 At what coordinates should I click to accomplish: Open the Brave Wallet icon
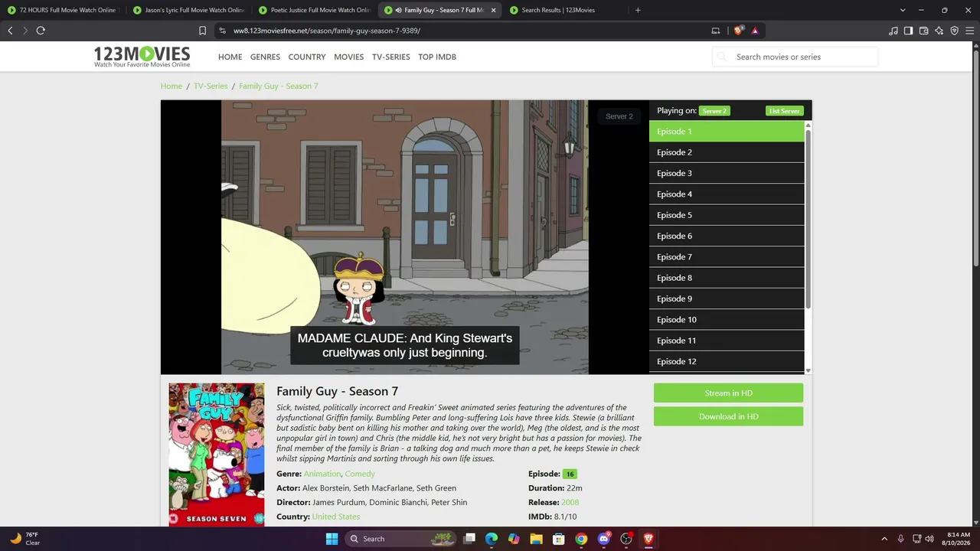[x=923, y=31]
